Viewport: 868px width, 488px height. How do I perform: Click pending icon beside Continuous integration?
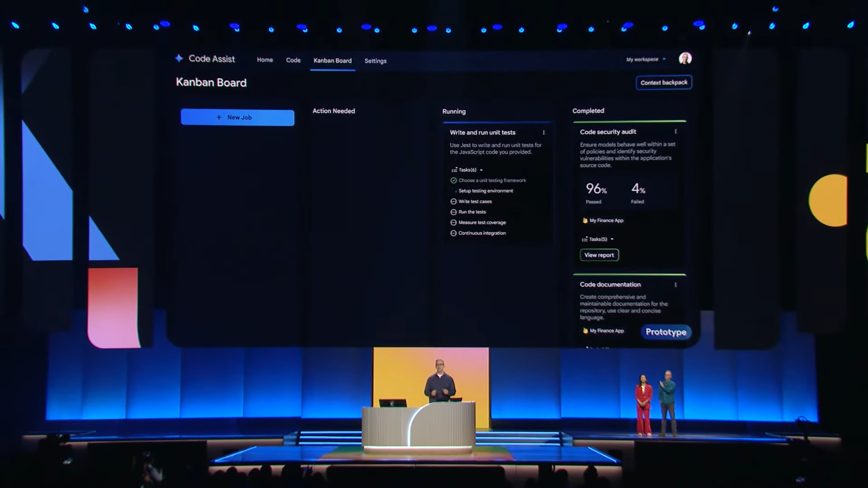pyautogui.click(x=454, y=233)
